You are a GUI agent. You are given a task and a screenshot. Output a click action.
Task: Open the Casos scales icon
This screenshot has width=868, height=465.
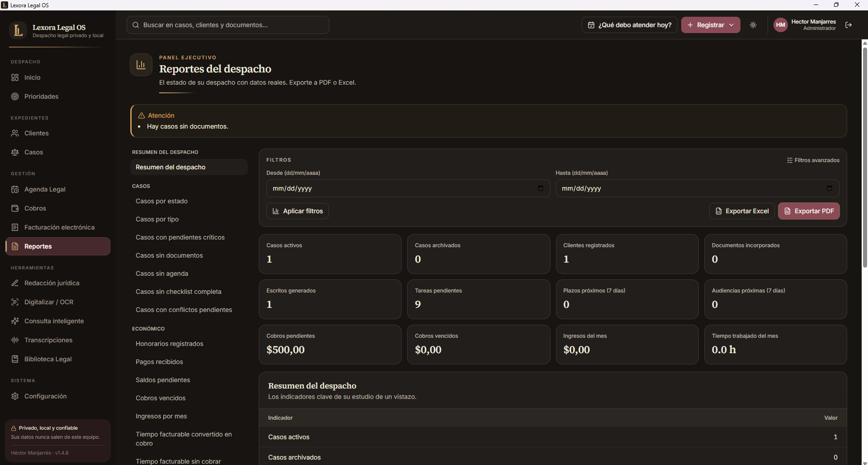(x=15, y=152)
